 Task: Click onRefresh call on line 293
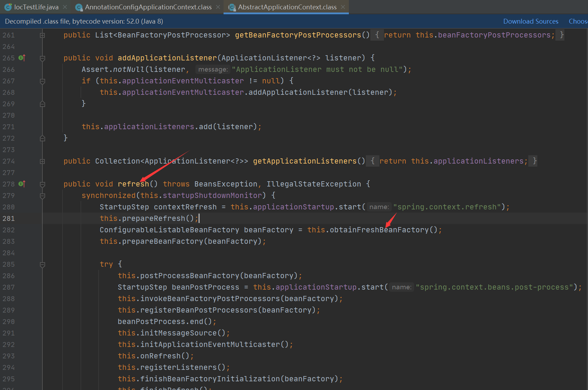160,356
